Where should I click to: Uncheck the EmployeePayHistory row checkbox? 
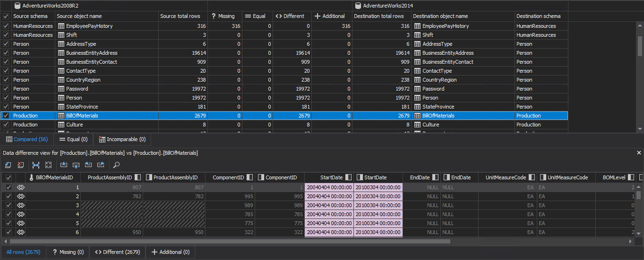pos(6,26)
